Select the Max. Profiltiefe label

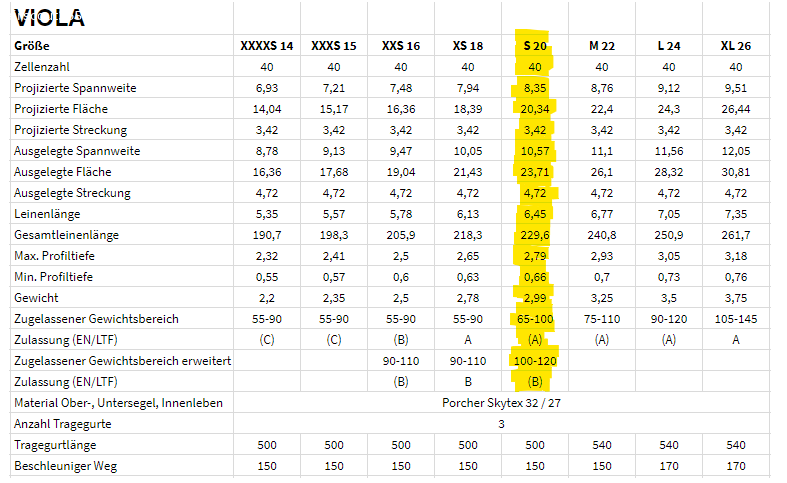pos(54,256)
